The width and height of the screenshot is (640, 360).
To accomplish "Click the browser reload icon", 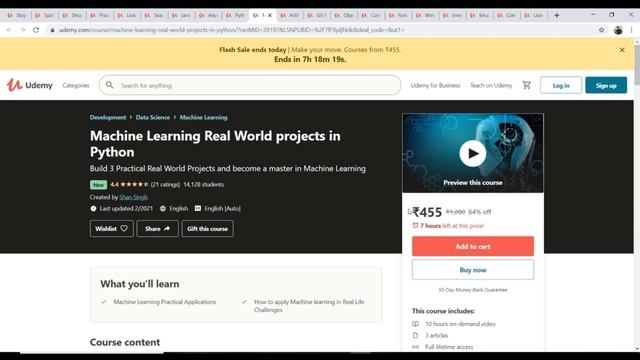I will 36,30.
